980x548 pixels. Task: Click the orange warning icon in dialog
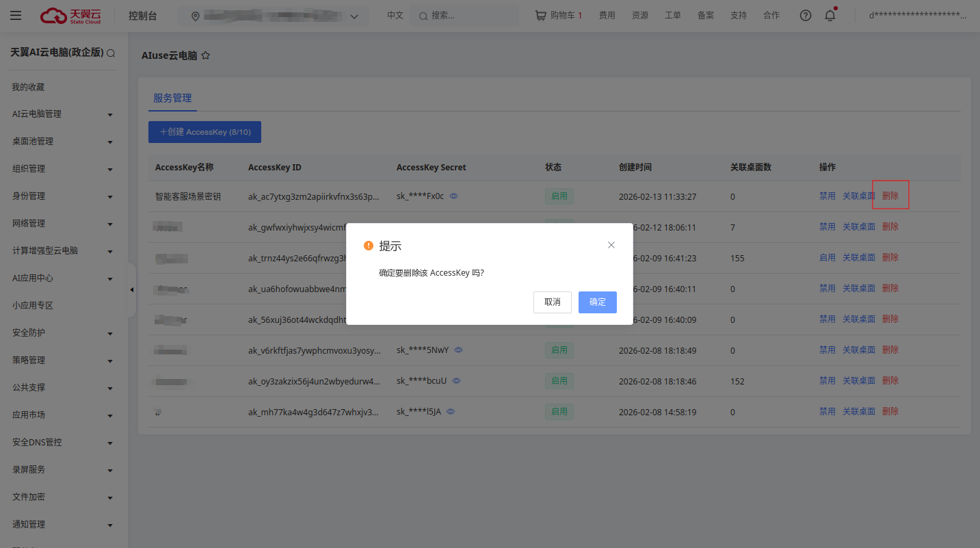(x=369, y=246)
